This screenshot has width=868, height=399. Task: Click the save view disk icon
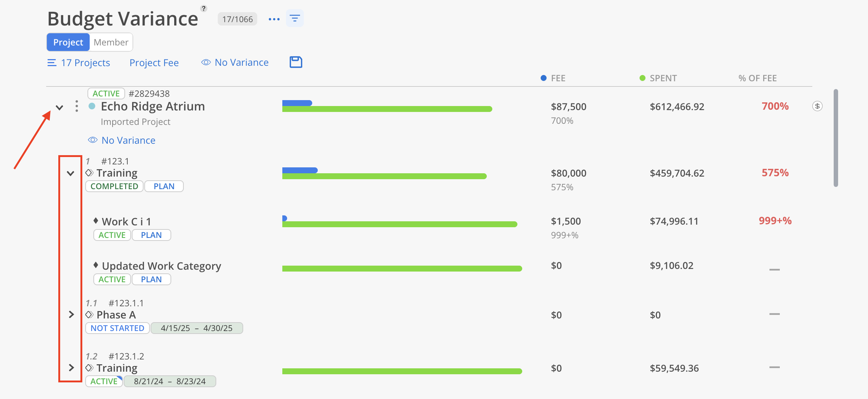coord(296,62)
